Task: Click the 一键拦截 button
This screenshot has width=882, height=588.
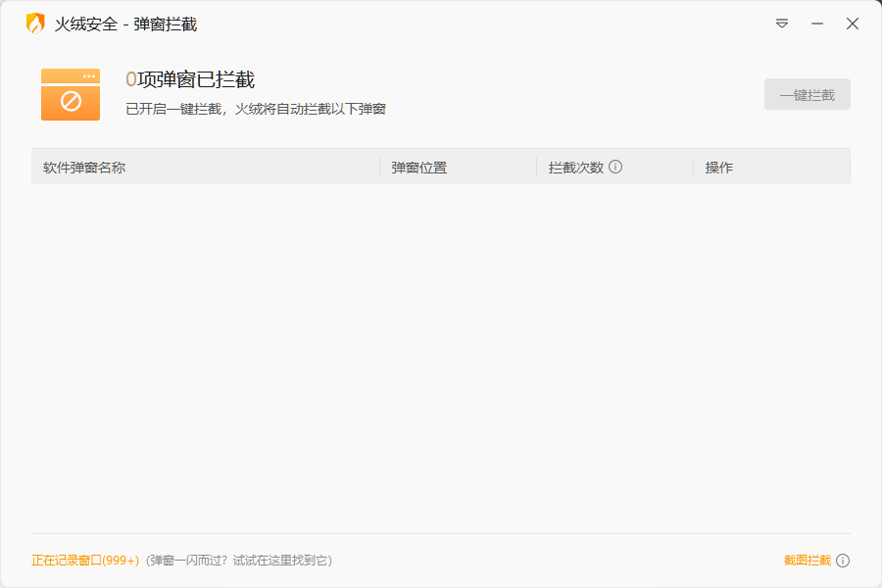Action: point(807,95)
